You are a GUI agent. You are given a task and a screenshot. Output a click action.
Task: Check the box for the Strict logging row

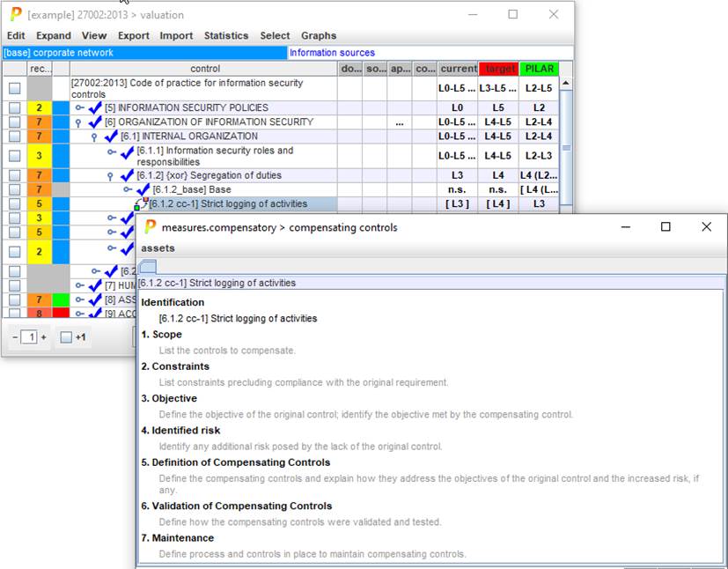(x=14, y=203)
